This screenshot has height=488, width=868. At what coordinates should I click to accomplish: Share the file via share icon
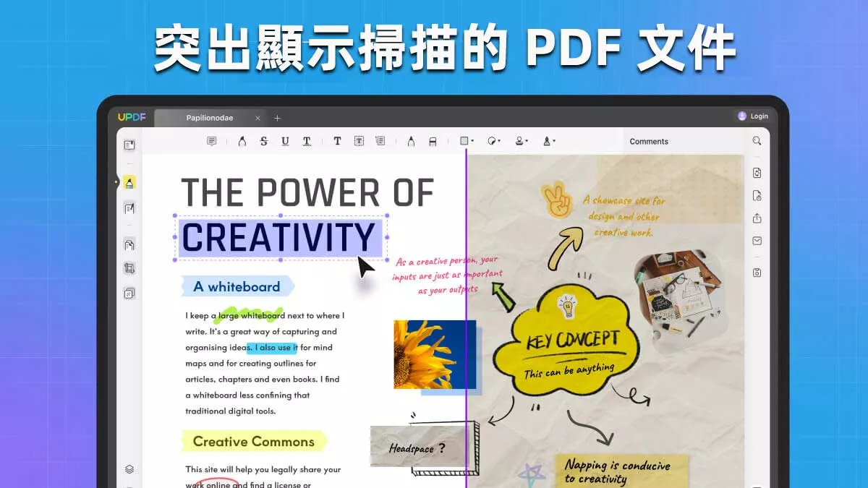757,218
